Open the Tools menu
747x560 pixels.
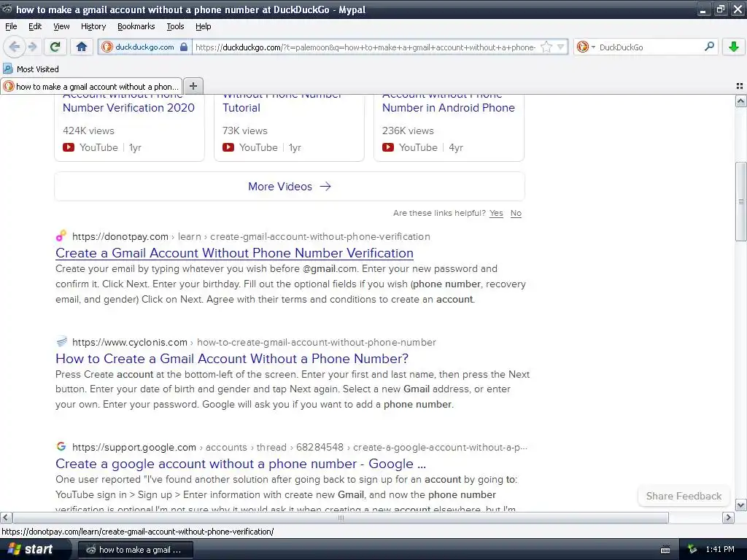click(x=175, y=26)
